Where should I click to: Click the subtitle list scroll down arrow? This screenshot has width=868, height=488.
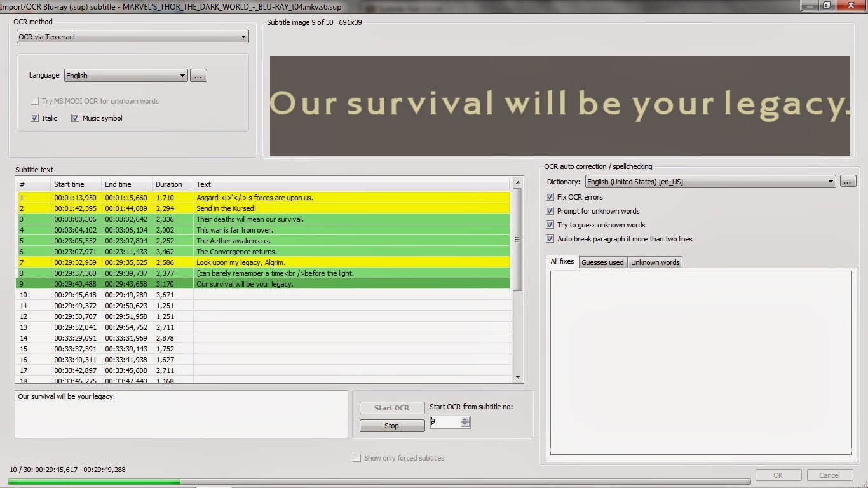point(518,377)
